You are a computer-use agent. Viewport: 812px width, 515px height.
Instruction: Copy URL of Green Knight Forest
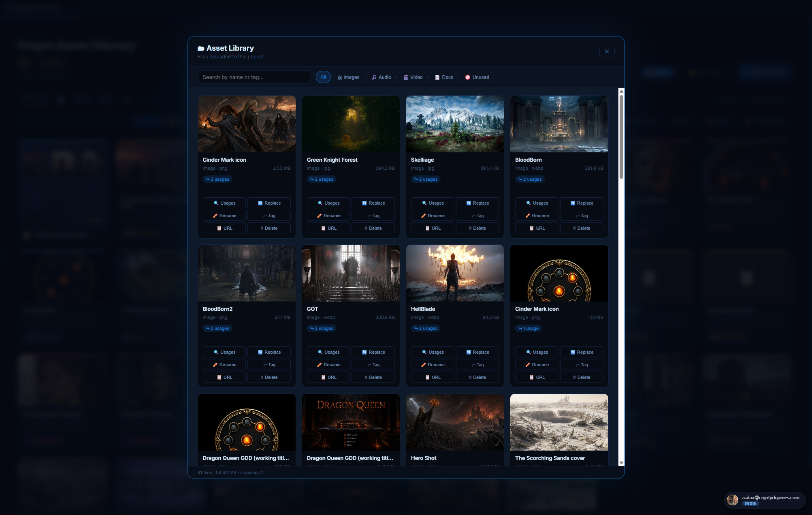(328, 228)
